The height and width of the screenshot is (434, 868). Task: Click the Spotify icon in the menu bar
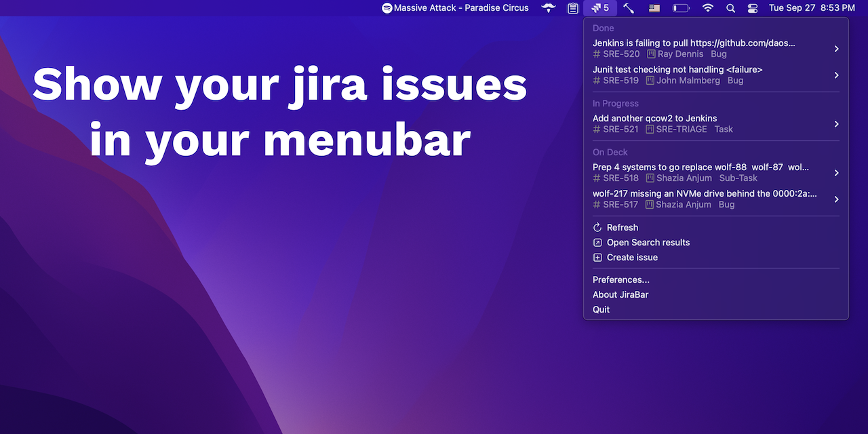(387, 7)
